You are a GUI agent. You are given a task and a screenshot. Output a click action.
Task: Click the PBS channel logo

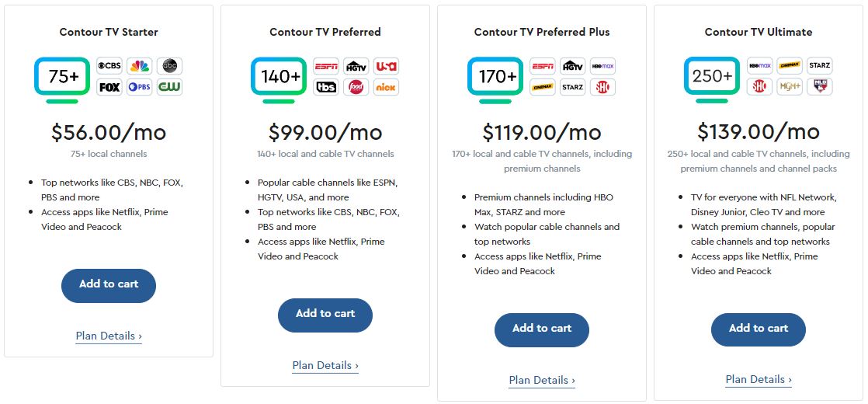click(139, 87)
